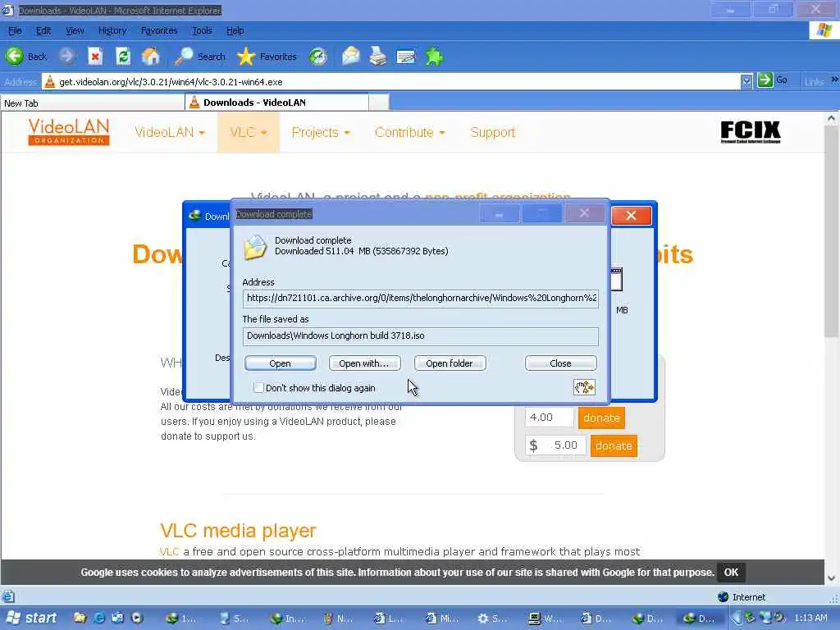Click the Open with... button

click(x=364, y=363)
